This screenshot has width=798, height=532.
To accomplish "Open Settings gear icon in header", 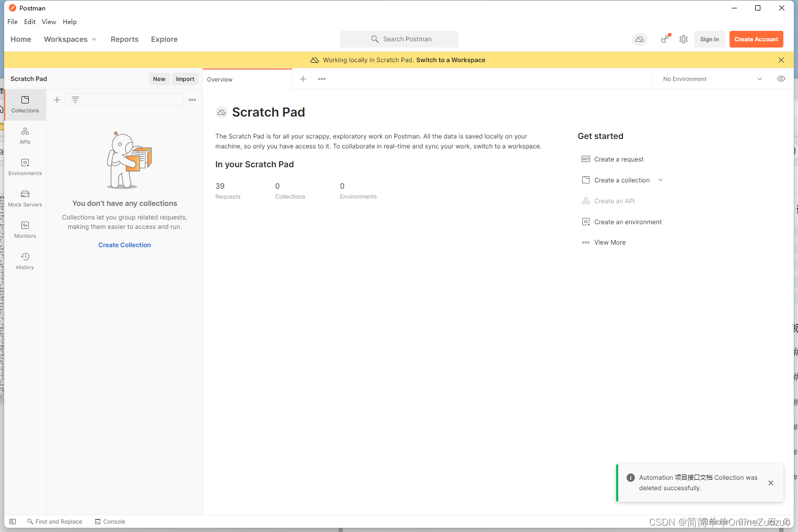I will (x=684, y=39).
